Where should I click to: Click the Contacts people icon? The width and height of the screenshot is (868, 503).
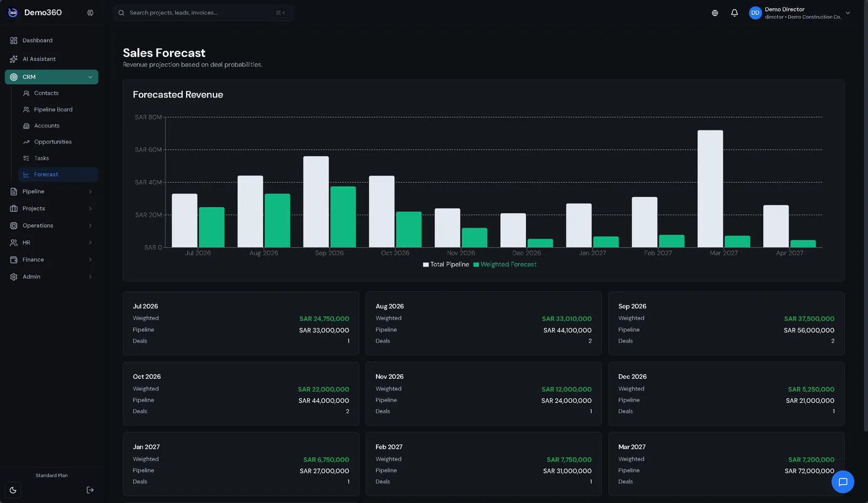[x=26, y=93]
